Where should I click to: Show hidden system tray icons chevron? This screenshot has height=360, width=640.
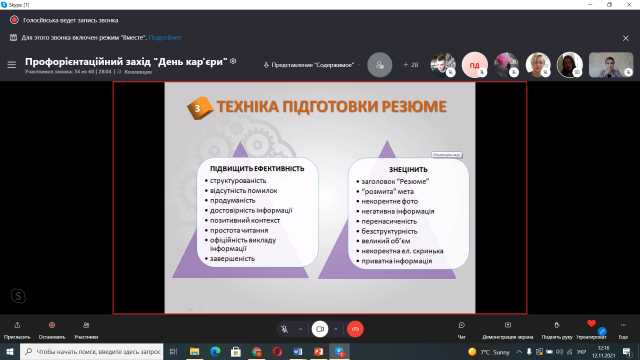click(x=519, y=352)
